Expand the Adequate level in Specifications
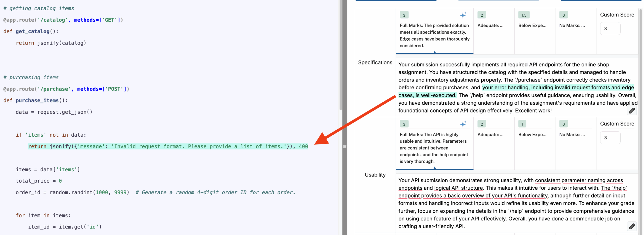The width and height of the screenshot is (644, 235). [x=490, y=25]
